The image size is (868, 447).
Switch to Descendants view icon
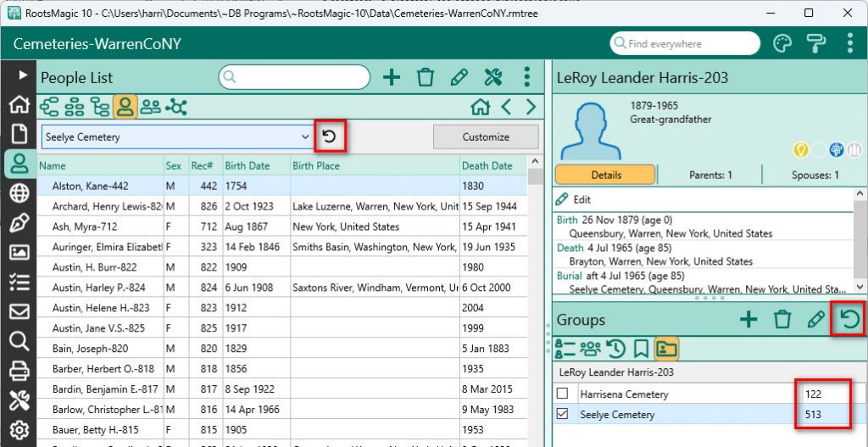coord(100,106)
